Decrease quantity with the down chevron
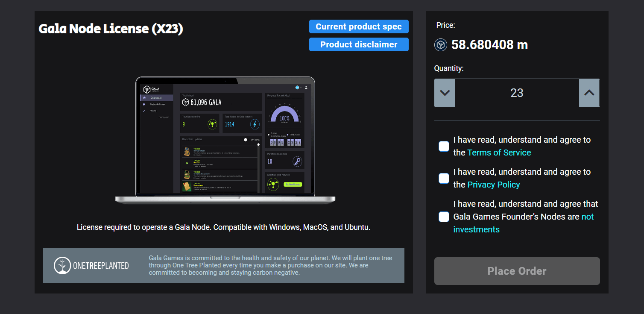 (445, 93)
